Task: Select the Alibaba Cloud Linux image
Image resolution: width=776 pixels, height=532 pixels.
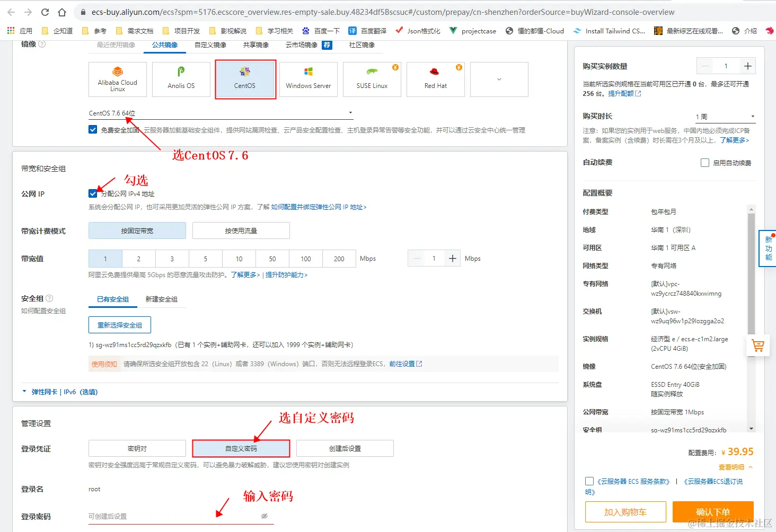Action: pyautogui.click(x=118, y=79)
